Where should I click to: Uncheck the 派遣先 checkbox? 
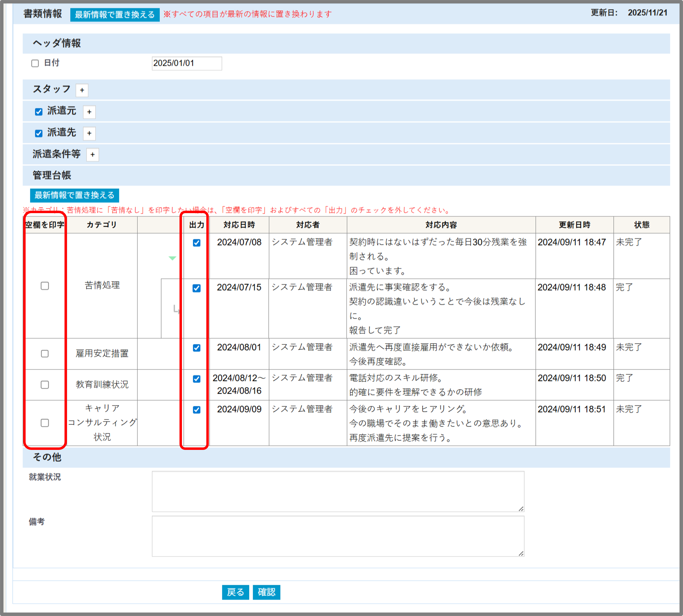pos(39,133)
